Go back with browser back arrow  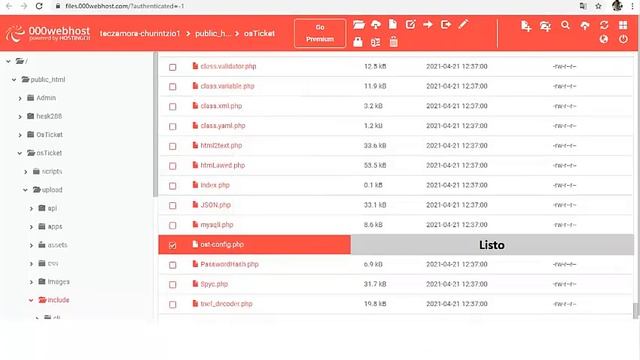[x=9, y=6]
